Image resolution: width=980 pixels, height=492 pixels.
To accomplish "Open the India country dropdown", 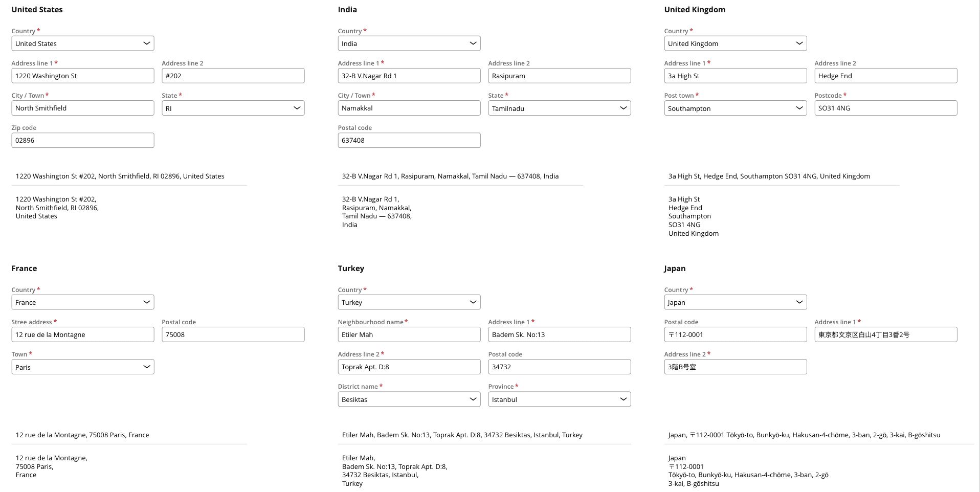I will point(409,43).
